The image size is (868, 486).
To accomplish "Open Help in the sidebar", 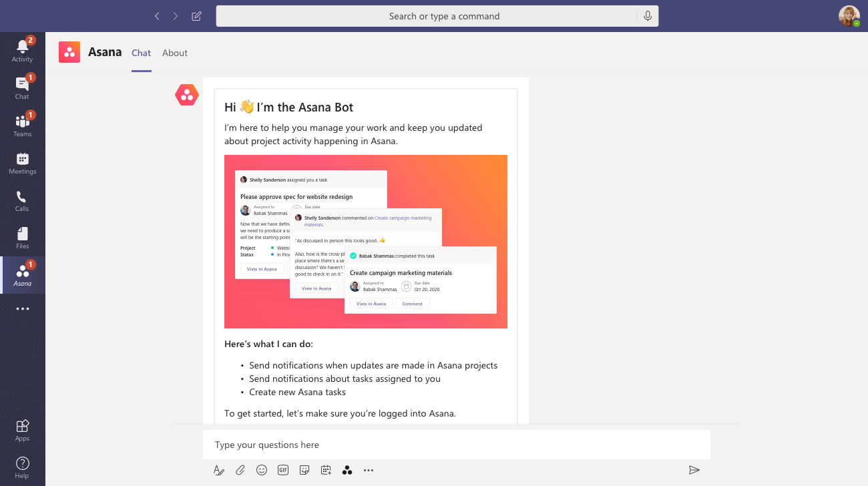I will [23, 467].
